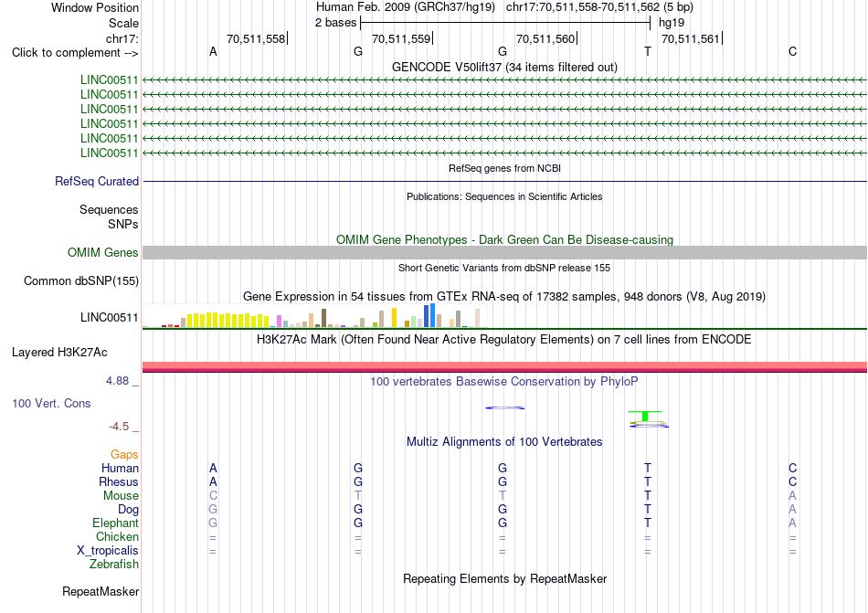Click the pink Layered H3K27Ac signal band
This screenshot has width=868, height=613.
[x=504, y=367]
